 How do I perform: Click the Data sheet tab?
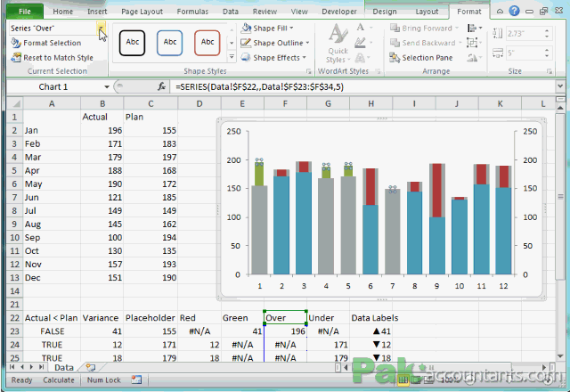tap(64, 367)
